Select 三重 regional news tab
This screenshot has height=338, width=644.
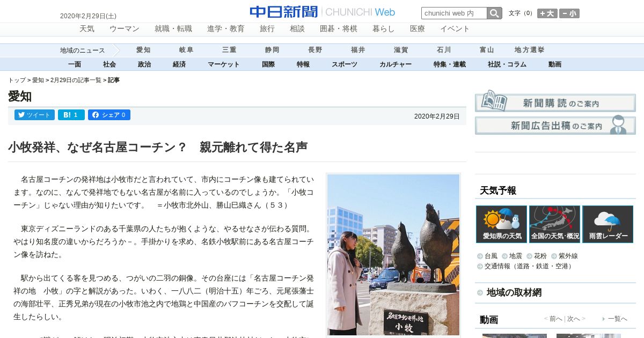tap(229, 50)
